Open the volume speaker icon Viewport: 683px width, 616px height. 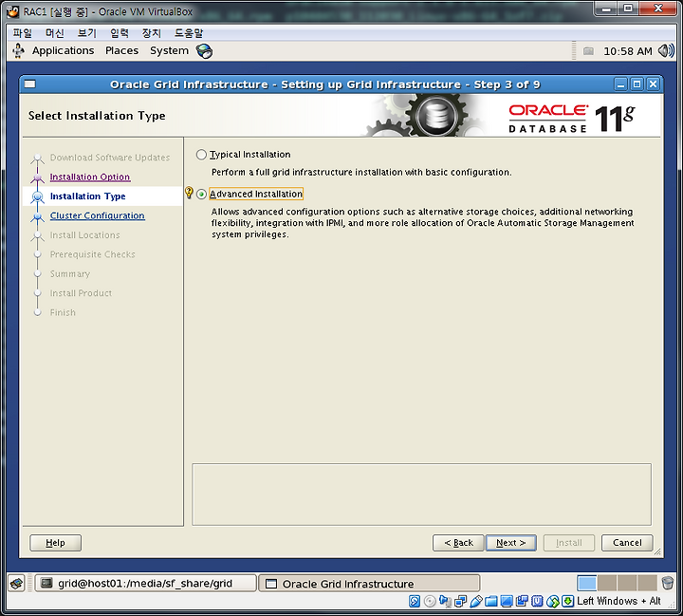click(666, 51)
